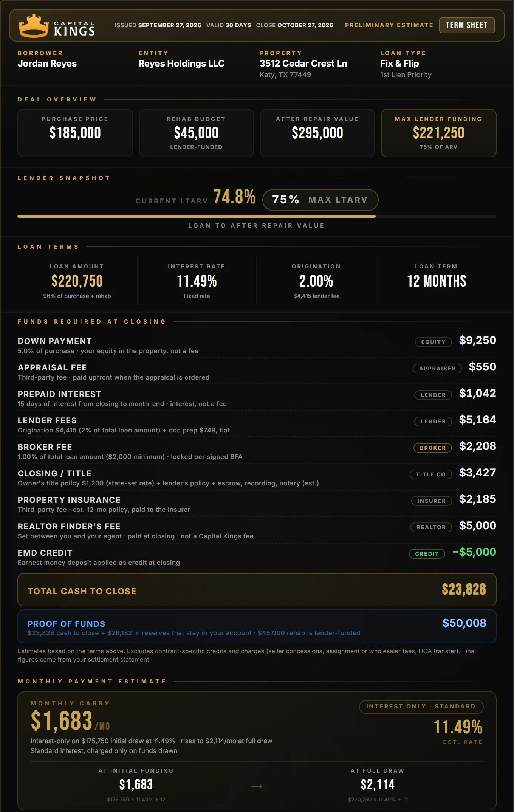Click the TERM SHEET badge
Screen dimensions: 514x812
coord(467,25)
